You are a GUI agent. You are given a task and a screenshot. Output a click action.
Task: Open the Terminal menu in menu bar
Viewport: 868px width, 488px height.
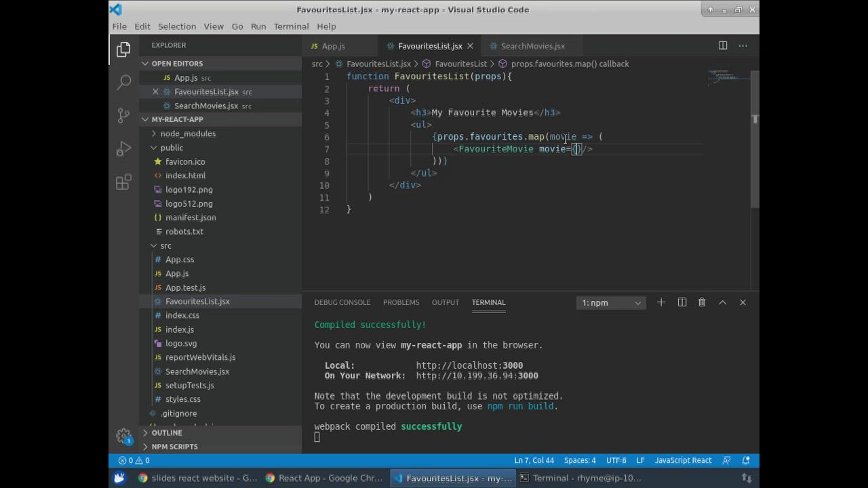tap(291, 26)
